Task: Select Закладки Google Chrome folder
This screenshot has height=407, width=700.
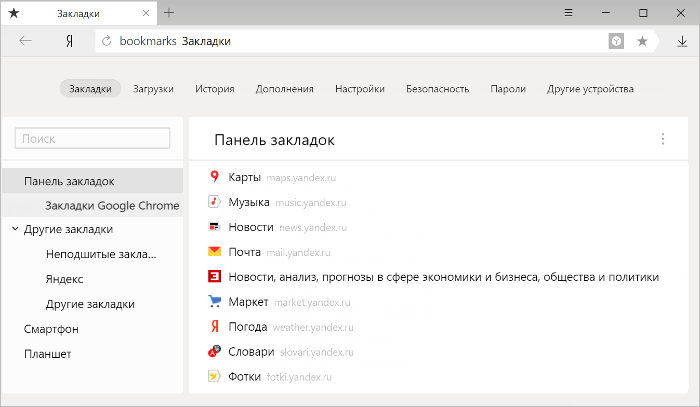Action: pos(92,205)
